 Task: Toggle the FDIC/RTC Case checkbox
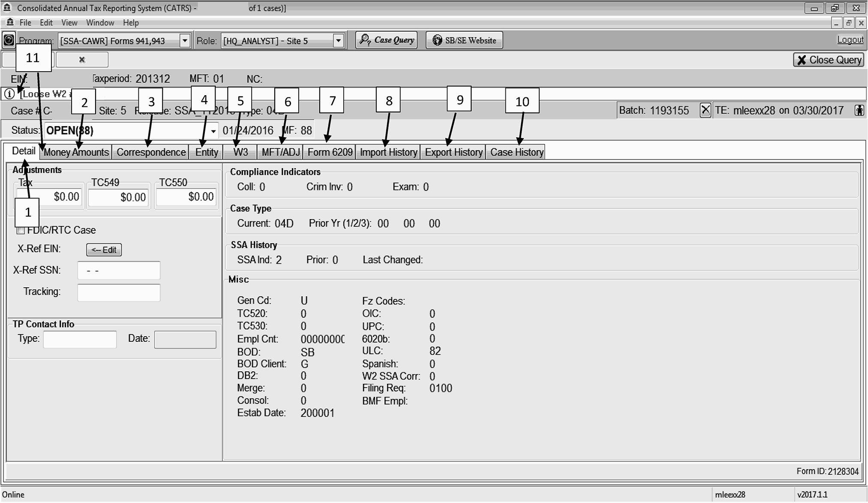(x=21, y=231)
